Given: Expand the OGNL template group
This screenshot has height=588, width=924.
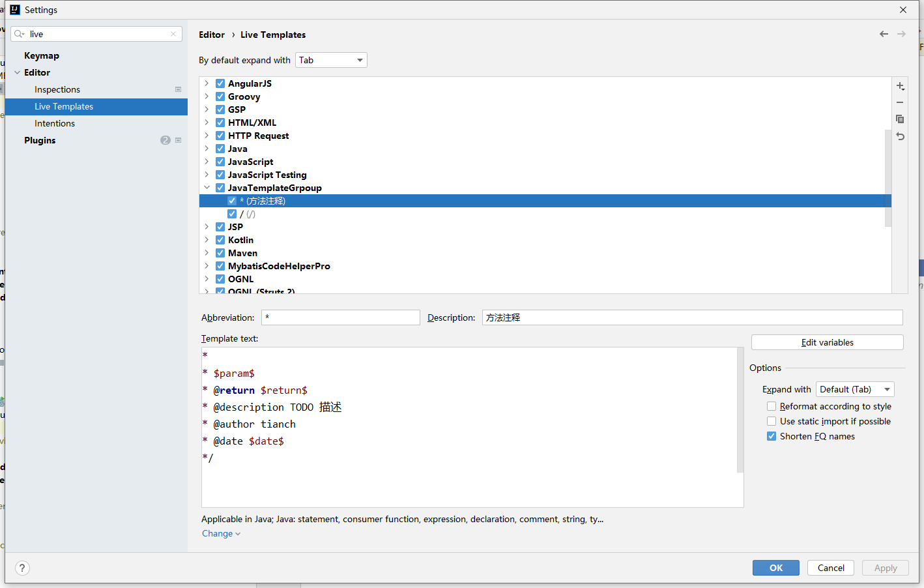Looking at the screenshot, I should click(207, 279).
